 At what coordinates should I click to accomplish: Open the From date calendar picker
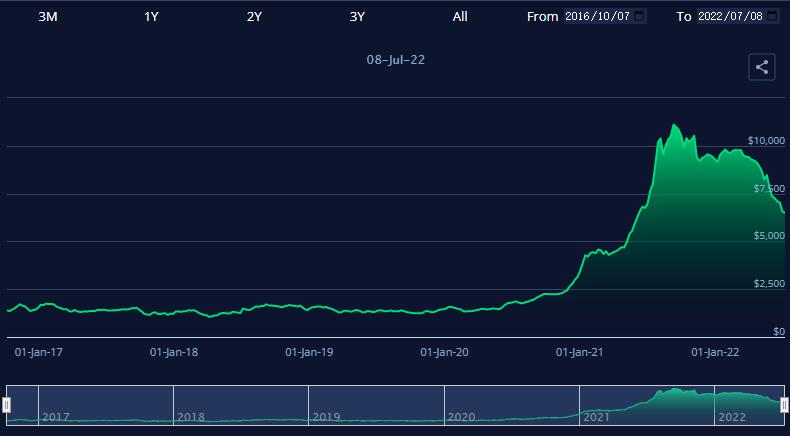click(640, 17)
